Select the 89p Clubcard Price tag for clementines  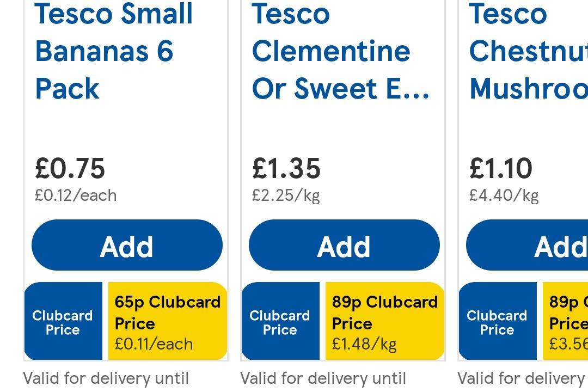[x=384, y=321]
